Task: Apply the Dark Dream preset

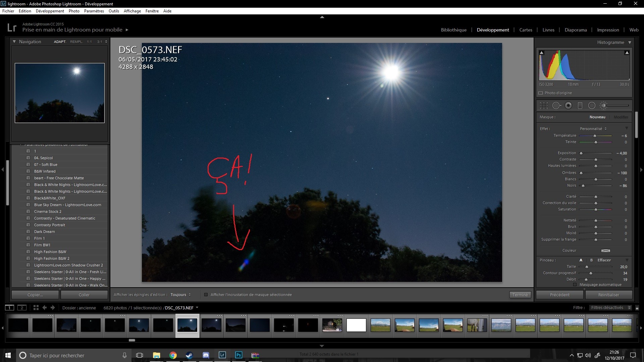Action: point(44,232)
